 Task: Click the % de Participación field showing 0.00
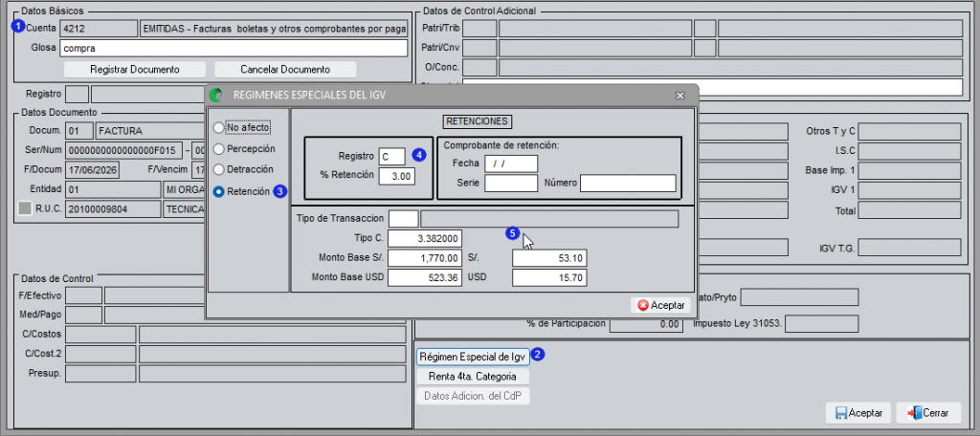pyautogui.click(x=645, y=324)
